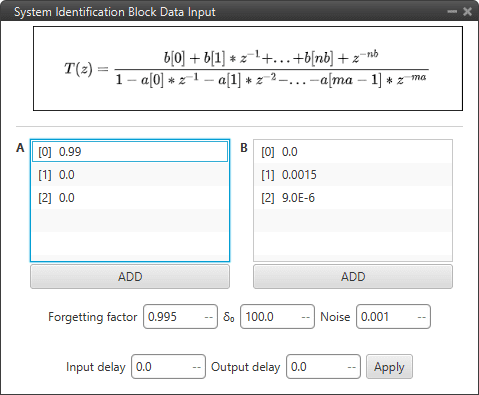
Task: Select A coefficient row [0] 0.99
Action: pos(130,152)
